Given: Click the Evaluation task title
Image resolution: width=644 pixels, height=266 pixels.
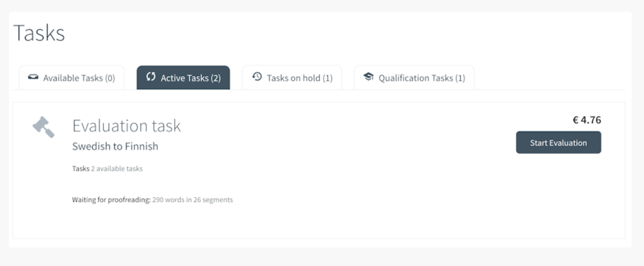Looking at the screenshot, I should [x=127, y=126].
